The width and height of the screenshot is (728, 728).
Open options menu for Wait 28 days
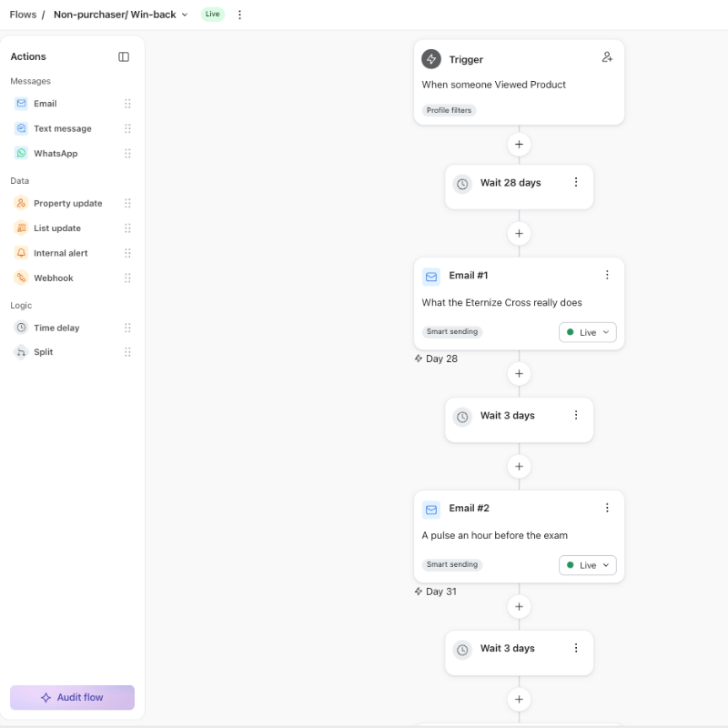(576, 182)
